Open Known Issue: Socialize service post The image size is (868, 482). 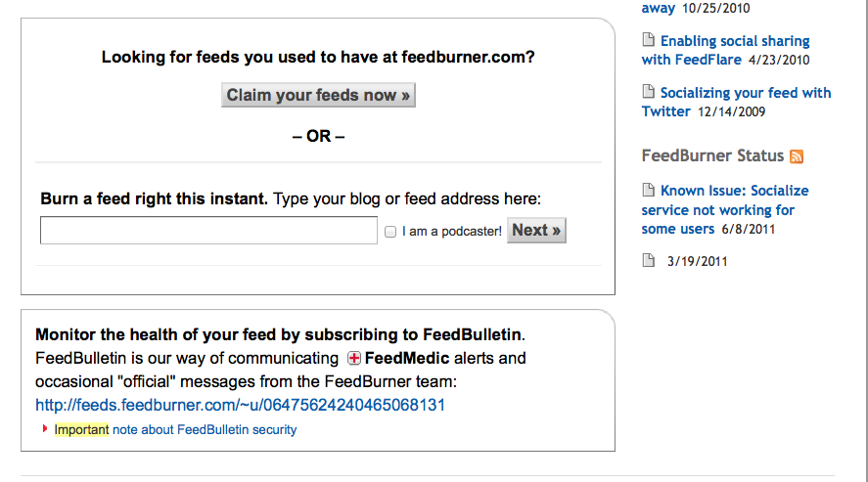click(x=725, y=209)
